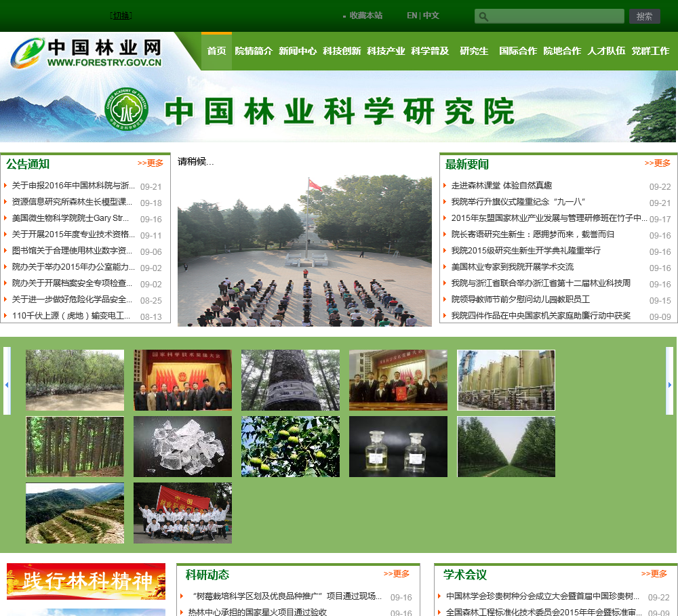Open news 院领导教师节前夕慰问幼儿园教职员工
The height and width of the screenshot is (616, 678).
pos(521,300)
